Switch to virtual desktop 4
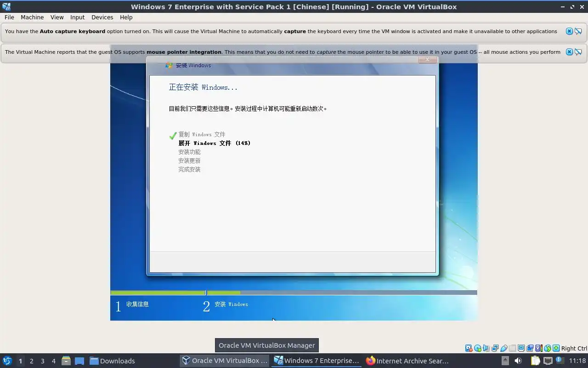Image resolution: width=588 pixels, height=368 pixels. pyautogui.click(x=53, y=361)
